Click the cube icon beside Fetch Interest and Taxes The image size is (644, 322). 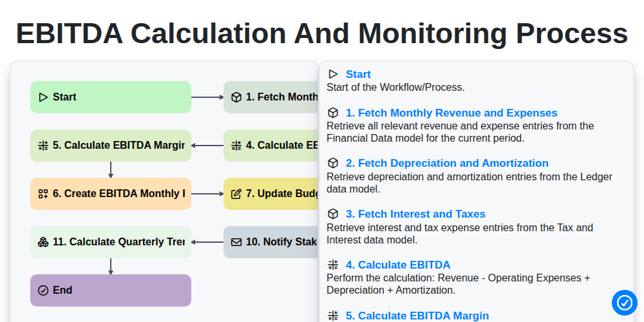[333, 214]
